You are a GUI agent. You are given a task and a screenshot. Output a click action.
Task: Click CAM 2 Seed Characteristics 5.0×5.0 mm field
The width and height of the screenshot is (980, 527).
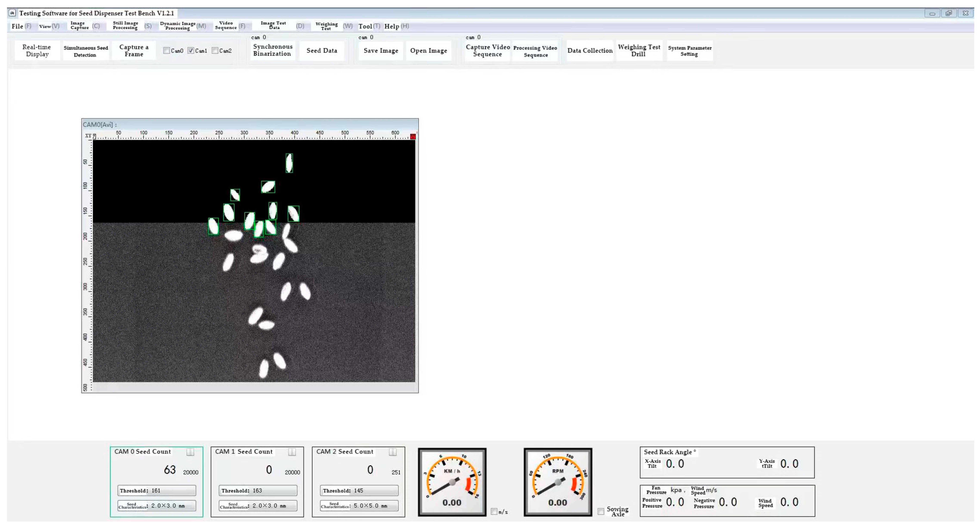(359, 506)
